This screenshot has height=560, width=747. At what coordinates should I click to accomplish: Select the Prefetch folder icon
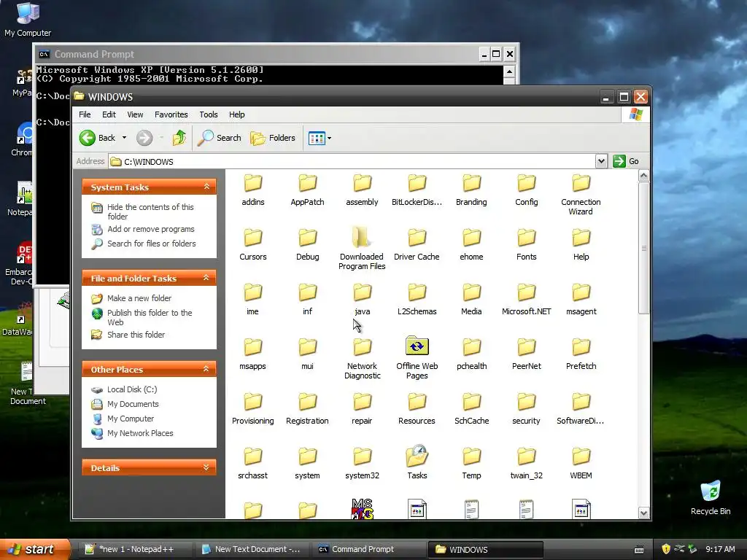[581, 348]
